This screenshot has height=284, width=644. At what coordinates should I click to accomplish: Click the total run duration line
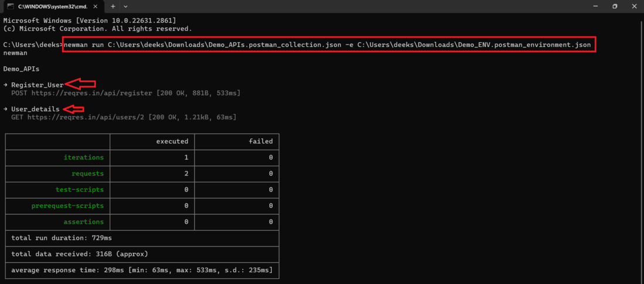(62, 238)
